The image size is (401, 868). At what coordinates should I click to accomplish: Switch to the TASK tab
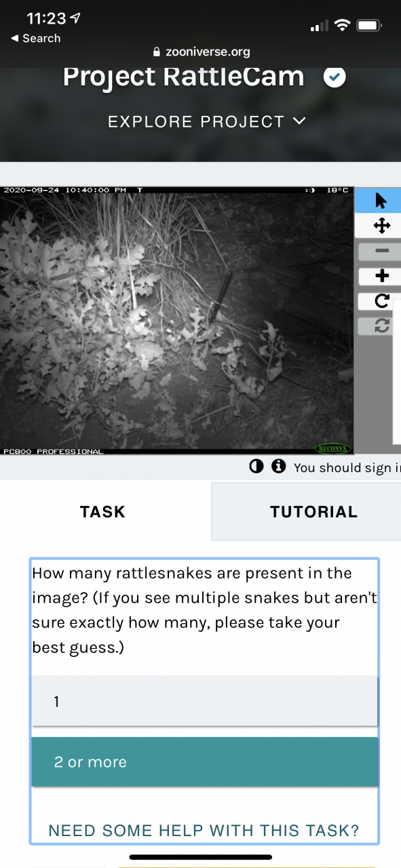[x=103, y=511]
